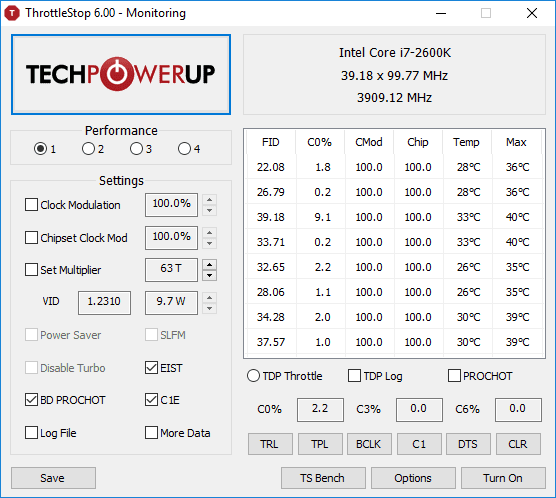Click the C0% column header

pos(319,142)
